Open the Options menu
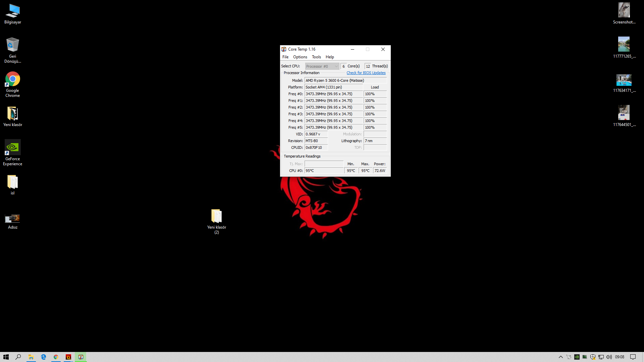Viewport: 644px width, 362px height. click(x=300, y=57)
